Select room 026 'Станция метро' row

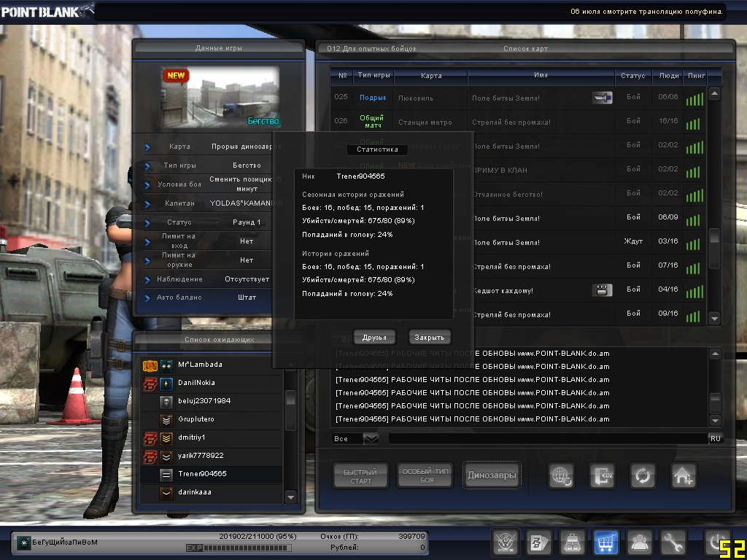point(518,122)
